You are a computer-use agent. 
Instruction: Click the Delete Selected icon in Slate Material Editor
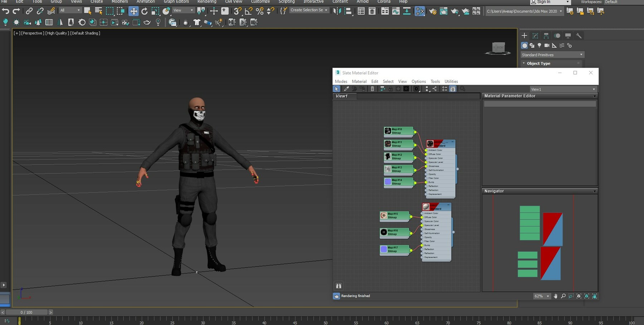coord(372,89)
